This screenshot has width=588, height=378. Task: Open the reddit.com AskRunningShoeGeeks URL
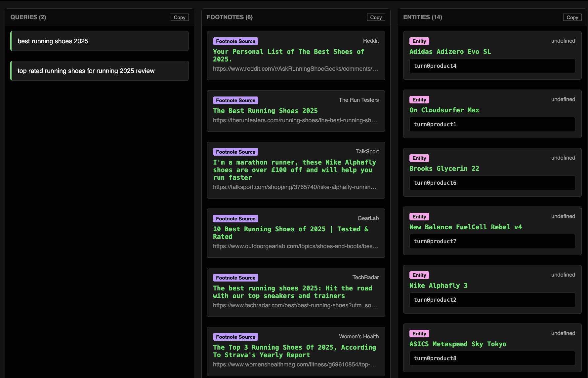[x=295, y=69]
